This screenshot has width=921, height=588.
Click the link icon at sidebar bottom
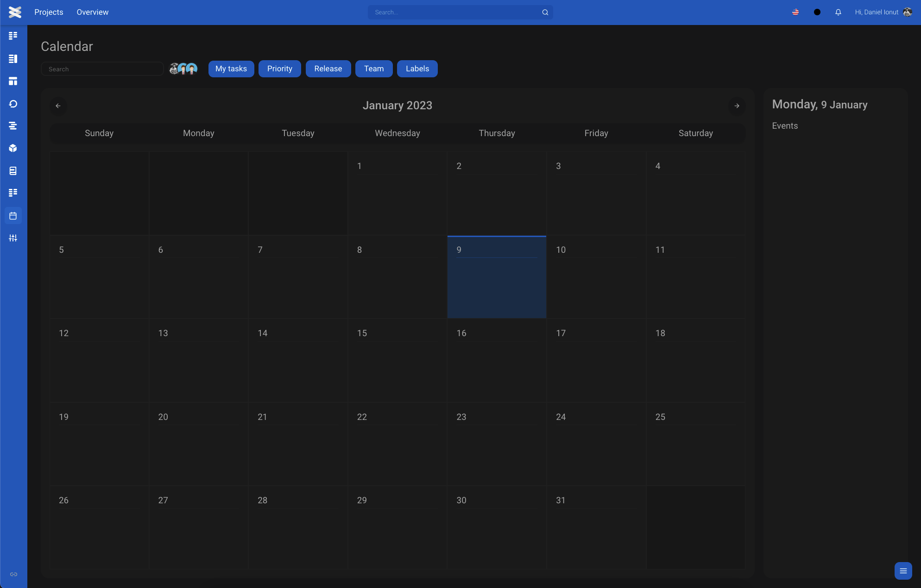click(x=13, y=574)
